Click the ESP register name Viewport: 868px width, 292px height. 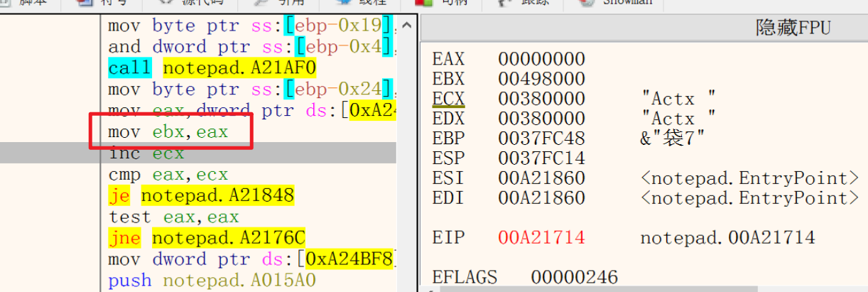[x=448, y=158]
